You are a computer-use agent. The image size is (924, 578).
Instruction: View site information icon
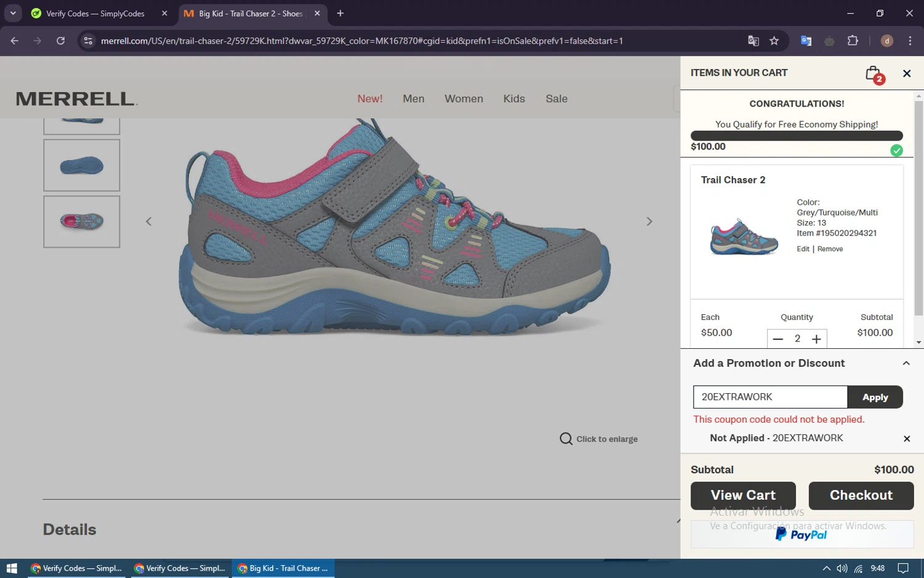(88, 41)
